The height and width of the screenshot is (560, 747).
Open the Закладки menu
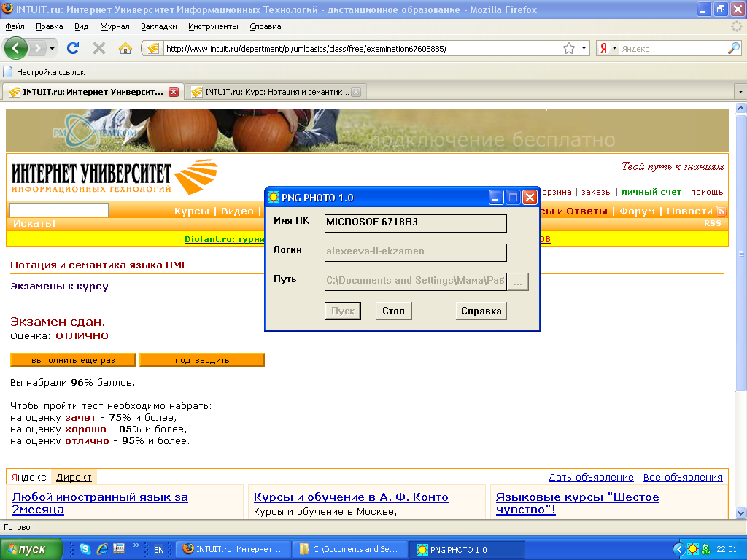(158, 27)
